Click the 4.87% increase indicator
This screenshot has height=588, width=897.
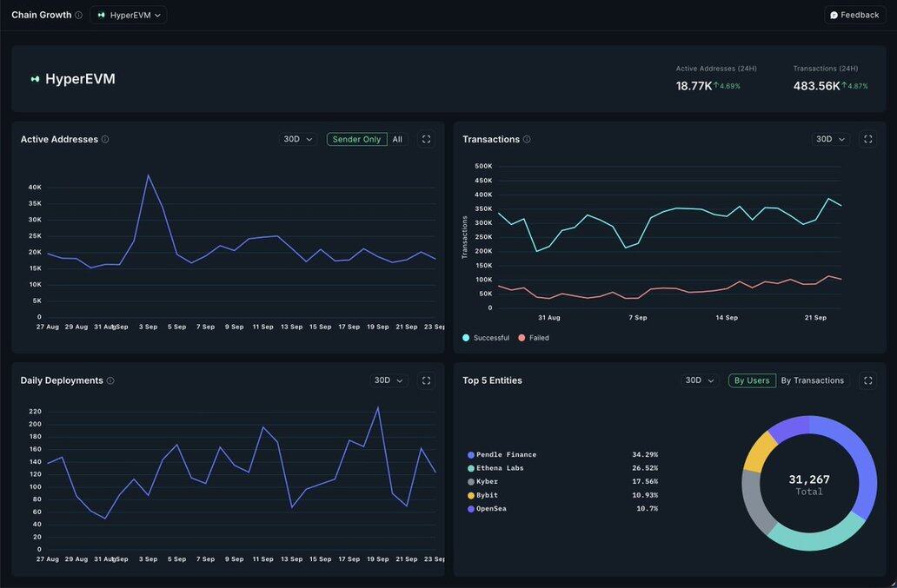tap(854, 86)
